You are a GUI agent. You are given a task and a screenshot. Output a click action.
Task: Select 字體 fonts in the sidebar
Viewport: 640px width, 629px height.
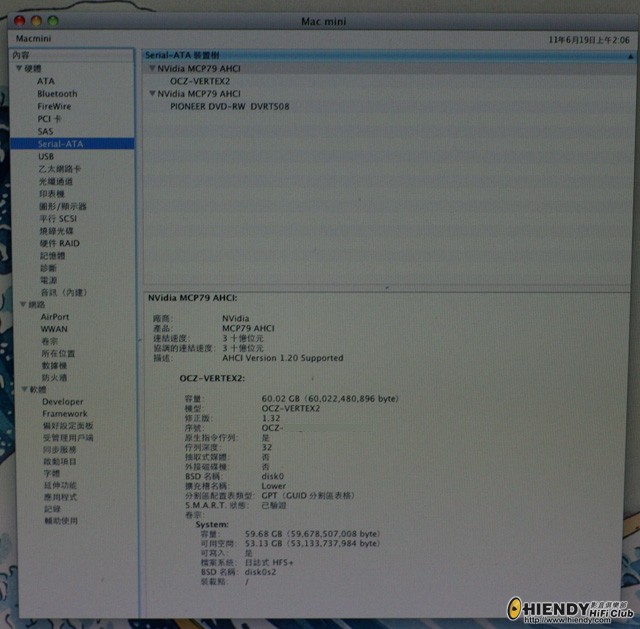(52, 473)
